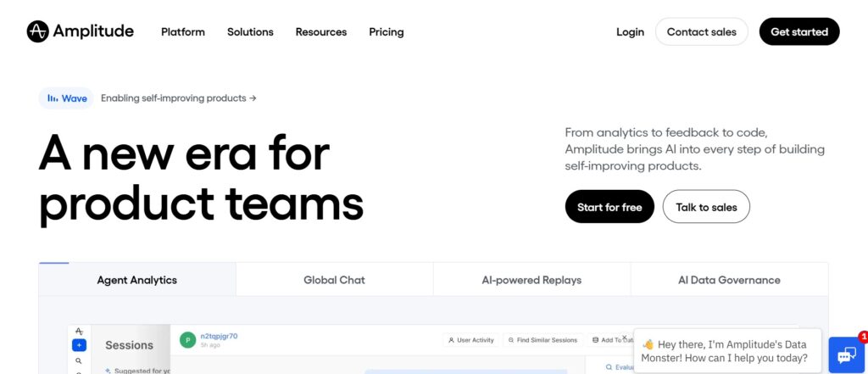This screenshot has width=868, height=374.
Task: Click the Get started button
Action: 799,31
